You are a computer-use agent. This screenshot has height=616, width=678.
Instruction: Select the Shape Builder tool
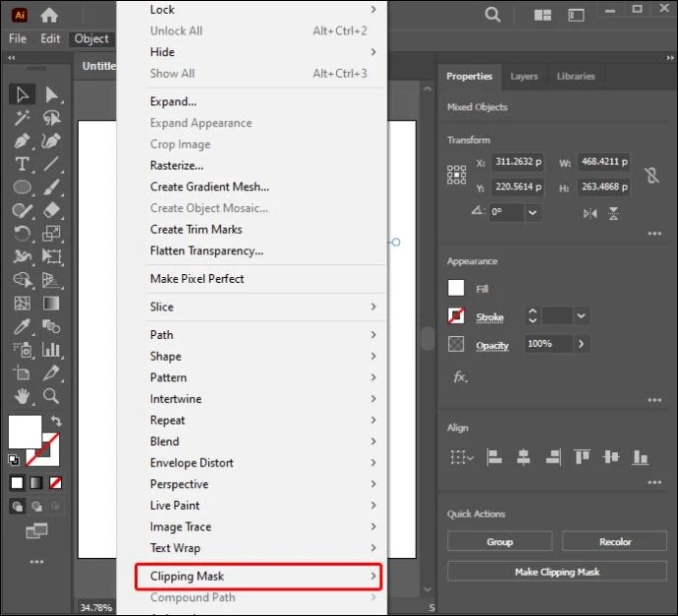pos(22,280)
